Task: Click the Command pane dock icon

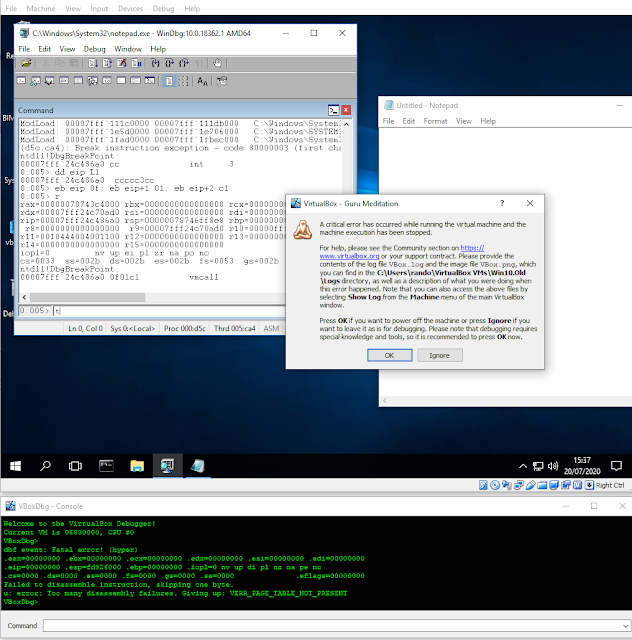Action: (334, 110)
